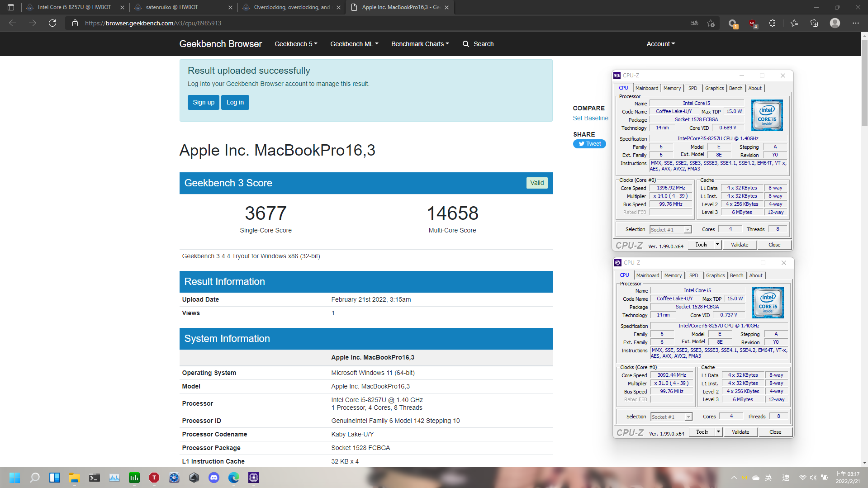
Task: Expand Benchmark Charts dropdown
Action: (420, 44)
